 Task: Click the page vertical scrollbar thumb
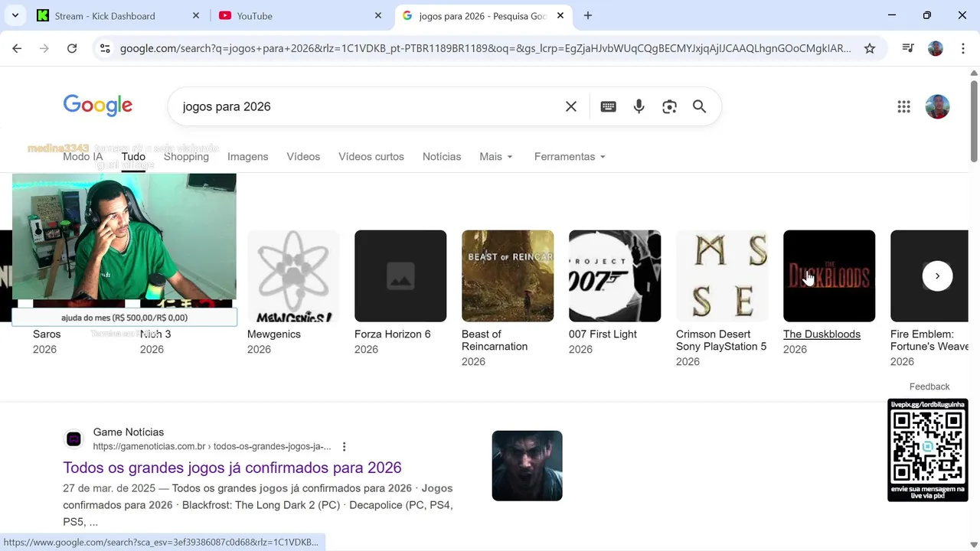point(974,121)
